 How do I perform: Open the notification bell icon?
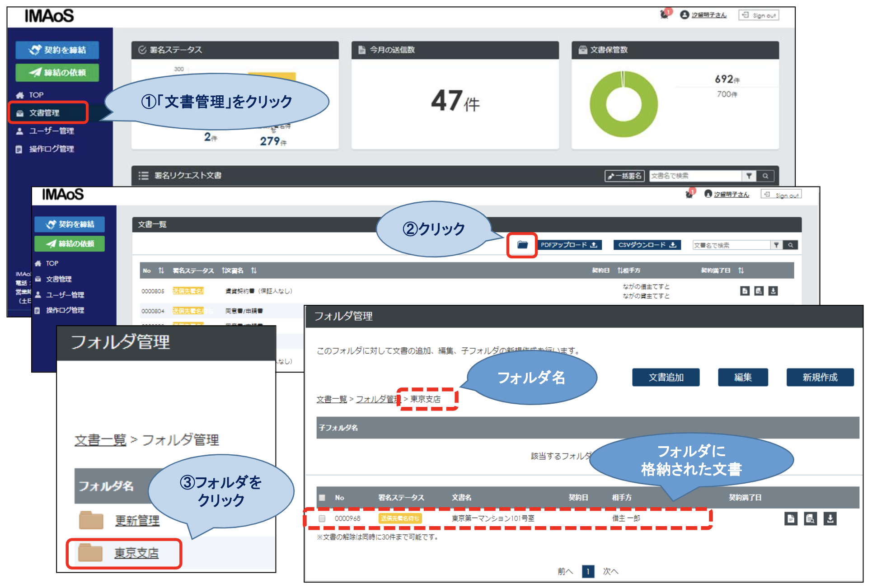pyautogui.click(x=664, y=14)
